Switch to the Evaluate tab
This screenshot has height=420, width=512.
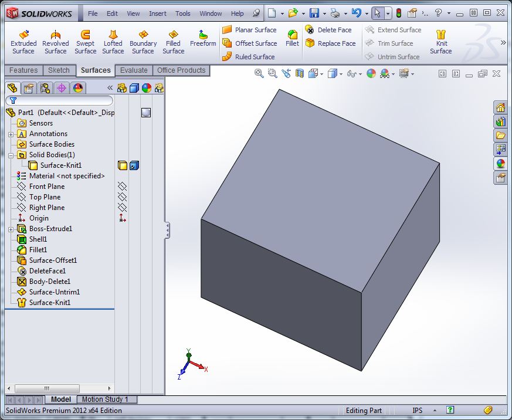pos(134,70)
